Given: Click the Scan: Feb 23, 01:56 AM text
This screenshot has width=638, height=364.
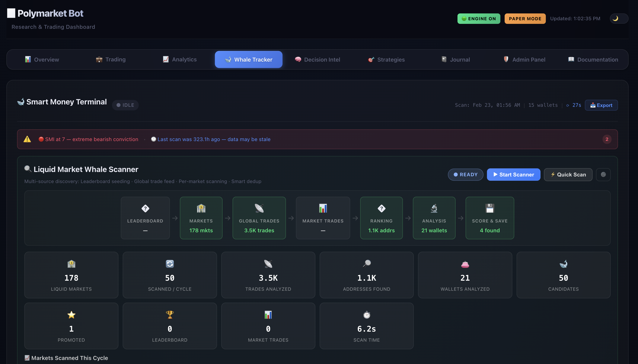Looking at the screenshot, I should (x=487, y=105).
